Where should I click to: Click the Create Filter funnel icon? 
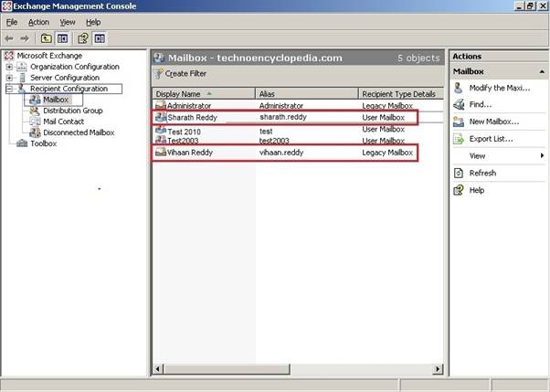click(x=158, y=73)
